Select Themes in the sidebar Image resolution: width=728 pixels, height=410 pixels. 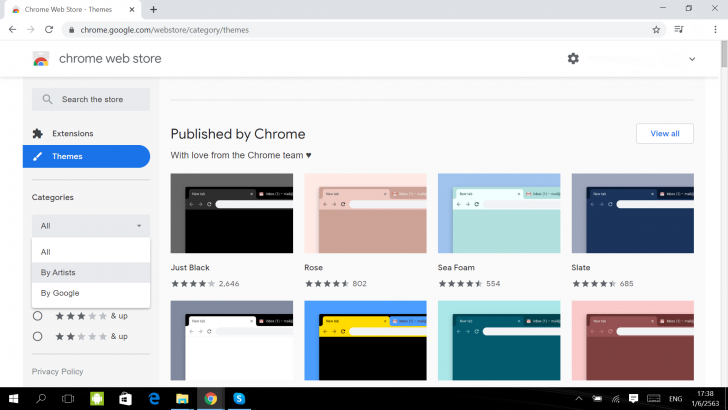(86, 156)
